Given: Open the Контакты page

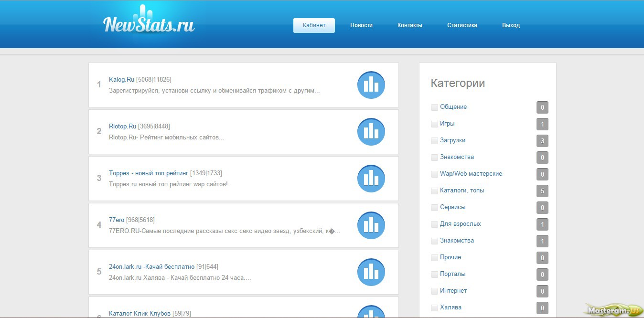Looking at the screenshot, I should 410,25.
